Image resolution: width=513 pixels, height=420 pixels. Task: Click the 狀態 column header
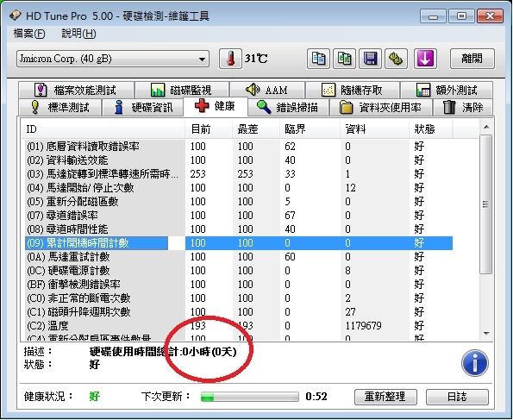pyautogui.click(x=430, y=129)
